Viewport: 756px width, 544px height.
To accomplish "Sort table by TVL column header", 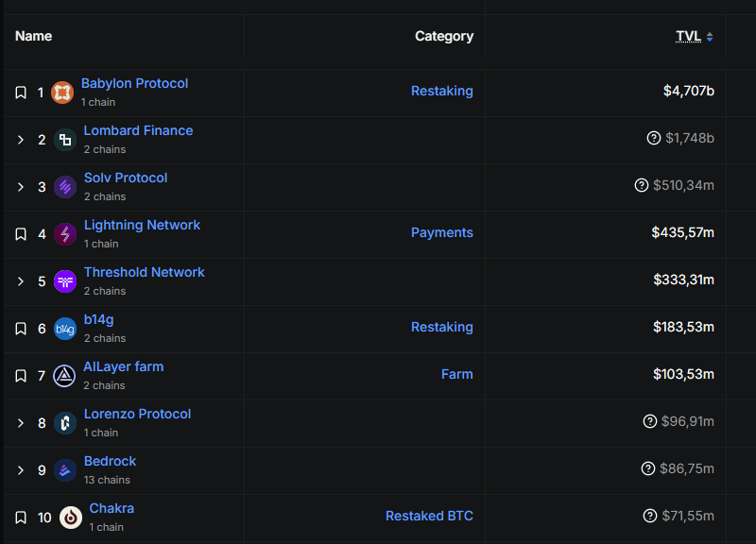I will pyautogui.click(x=689, y=36).
